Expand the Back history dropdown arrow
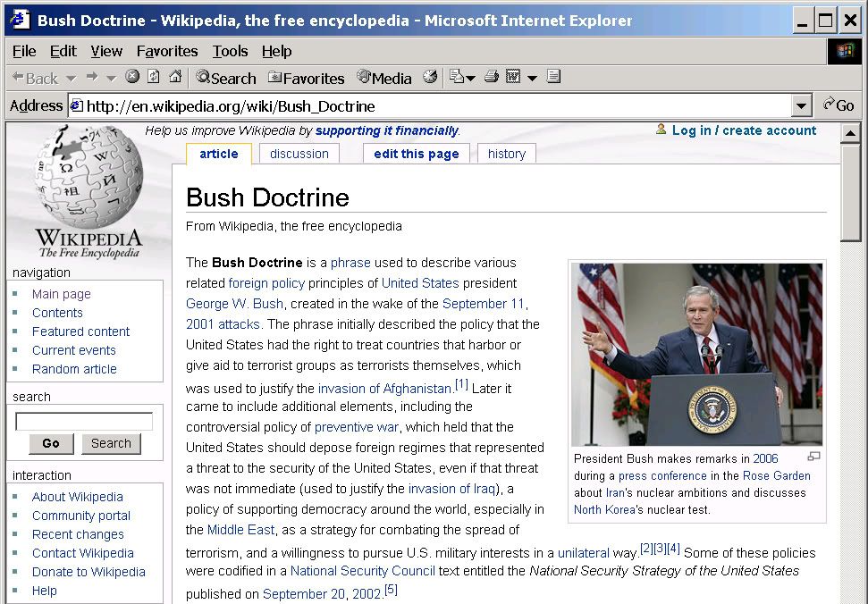 [x=71, y=78]
